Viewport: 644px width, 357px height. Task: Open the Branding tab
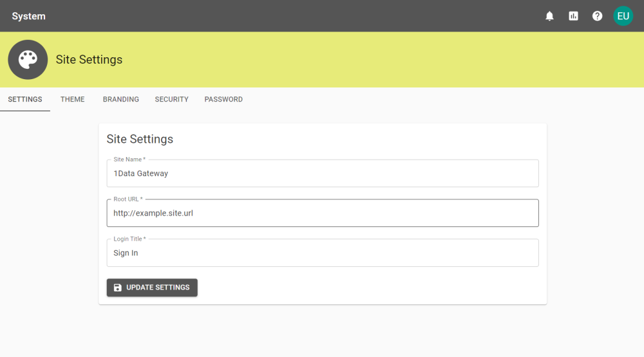click(121, 99)
